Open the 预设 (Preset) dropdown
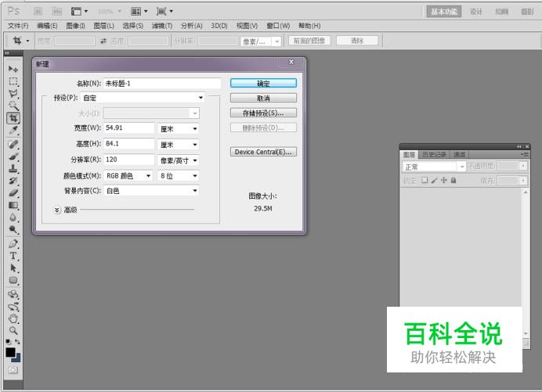 click(x=142, y=98)
